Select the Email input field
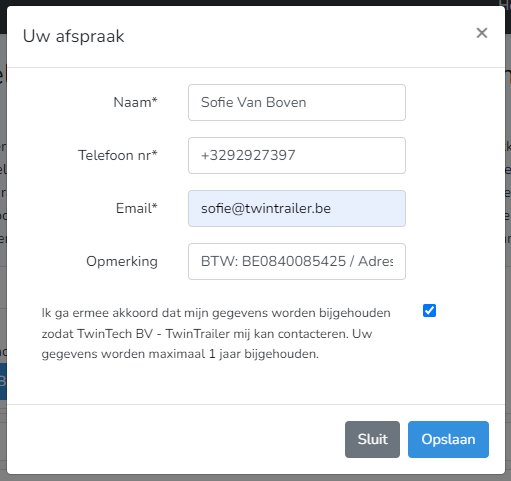 coord(297,208)
